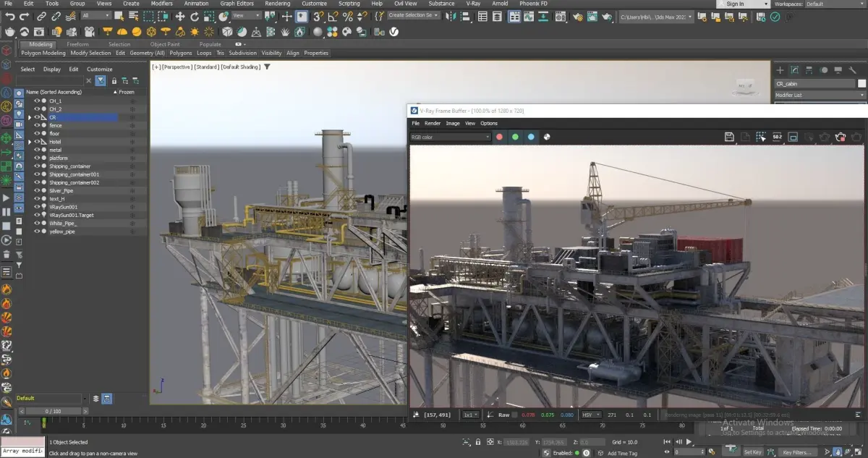
Task: Select the Rotate transform tool
Action: 196,16
